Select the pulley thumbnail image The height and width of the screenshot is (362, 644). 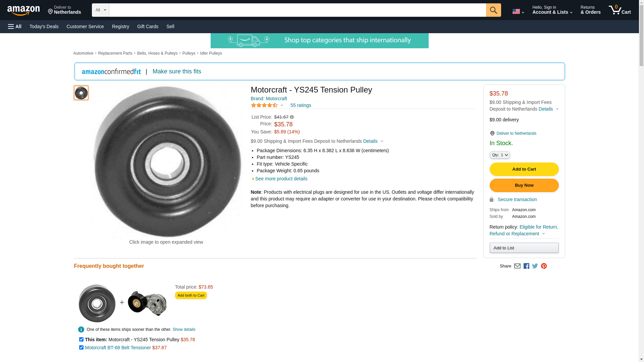81,93
